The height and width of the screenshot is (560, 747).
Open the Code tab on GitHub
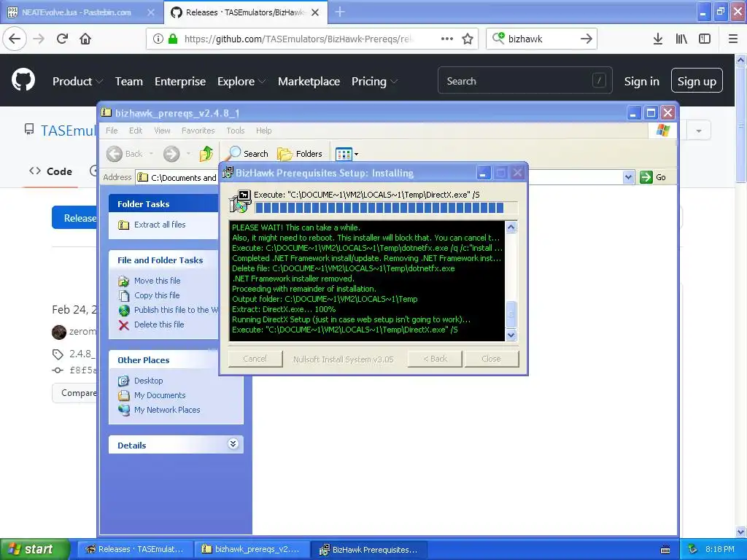[x=50, y=171]
